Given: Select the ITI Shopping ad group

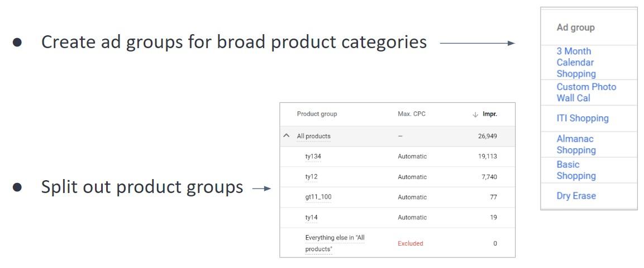Looking at the screenshot, I should [582, 118].
